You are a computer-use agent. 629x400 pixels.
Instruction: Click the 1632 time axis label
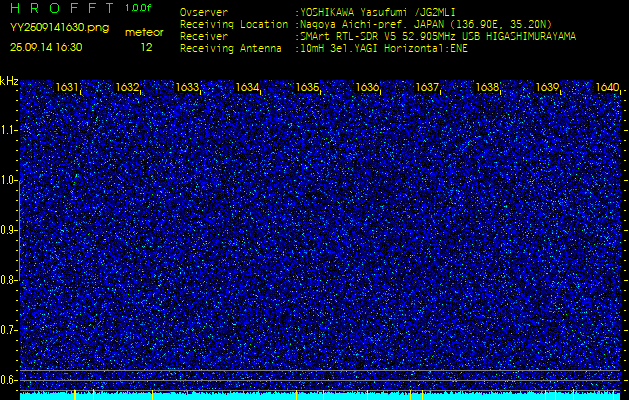click(127, 87)
